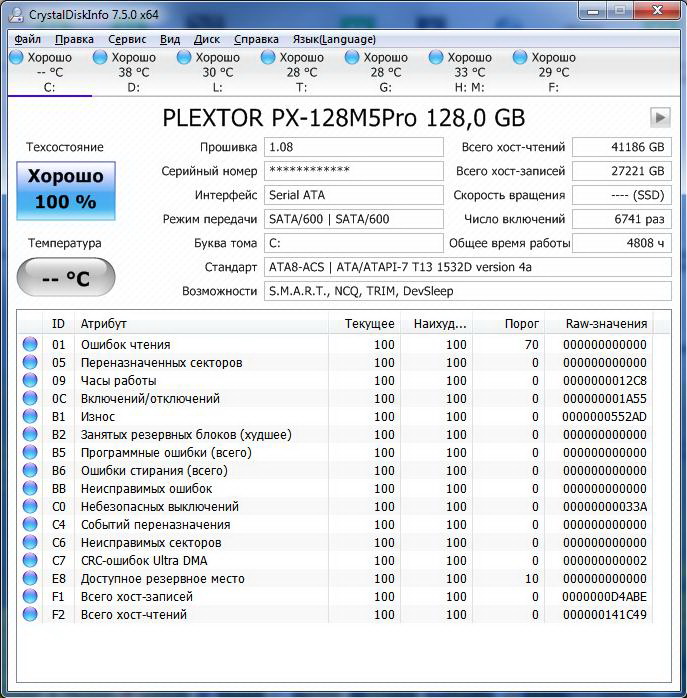687x698 pixels.
Task: Click the power-on hours value 4808 ч
Action: point(622,243)
